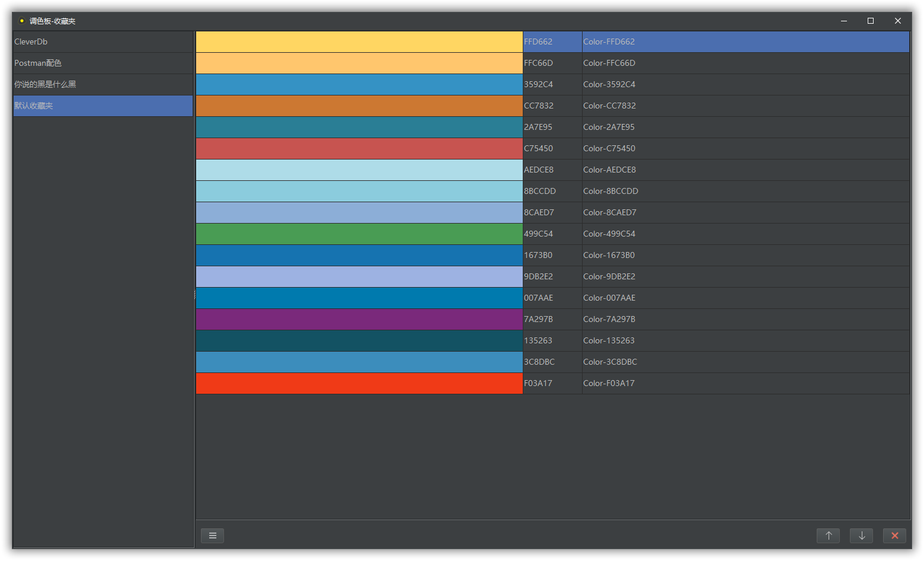
Task: Select the 3C8DBC blue swatch
Action: pyautogui.click(x=359, y=362)
